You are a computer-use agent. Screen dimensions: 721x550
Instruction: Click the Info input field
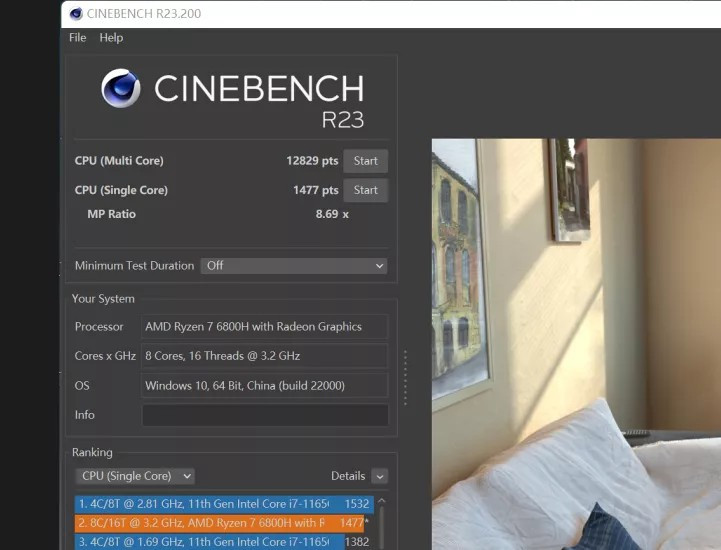[x=265, y=415]
